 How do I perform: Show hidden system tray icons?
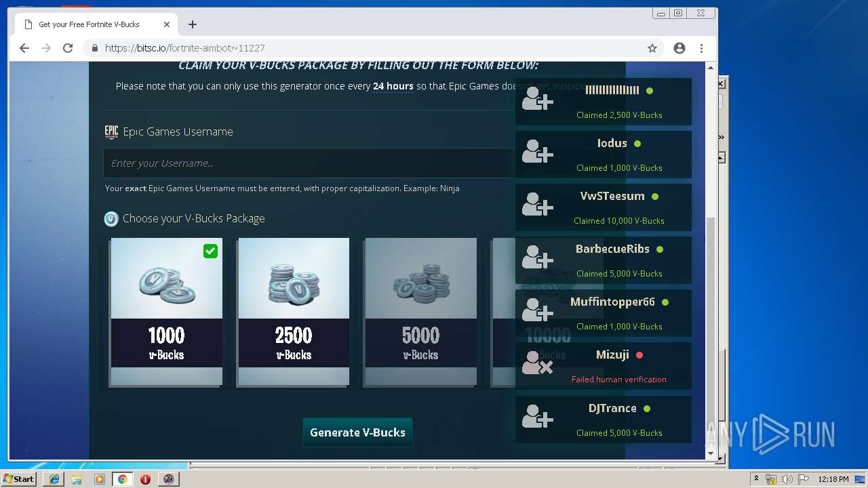click(756, 479)
